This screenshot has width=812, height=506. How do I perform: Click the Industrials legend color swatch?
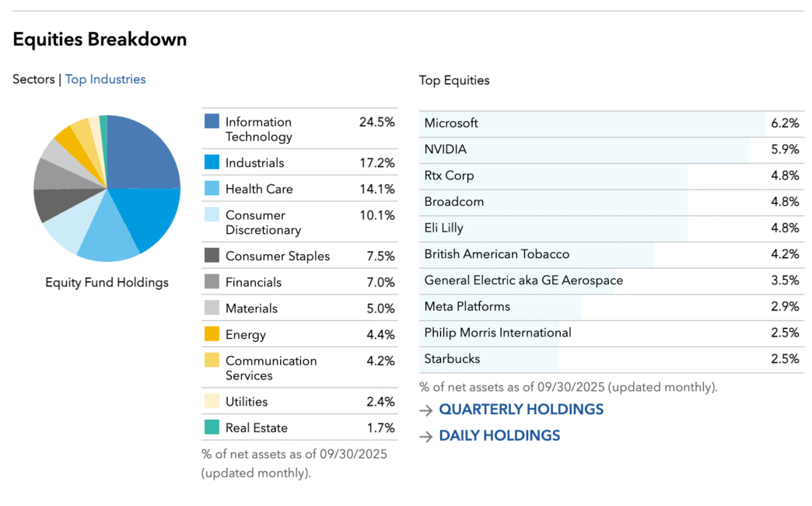[x=212, y=162]
